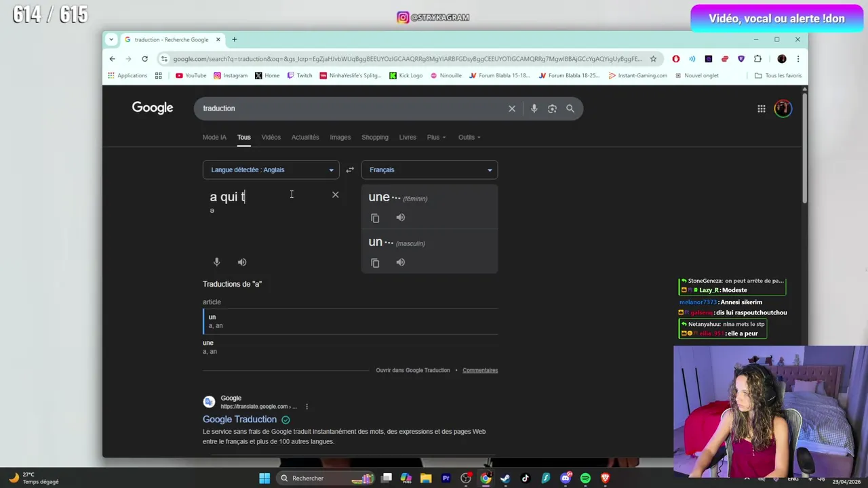868x488 pixels.
Task: Activate microphone input for translation
Action: [x=216, y=262]
